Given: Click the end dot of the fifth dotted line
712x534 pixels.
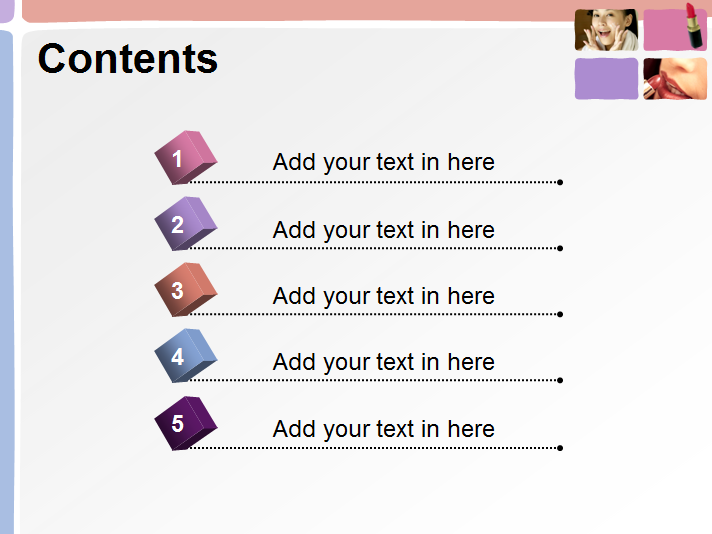Looking at the screenshot, I should (x=560, y=447).
